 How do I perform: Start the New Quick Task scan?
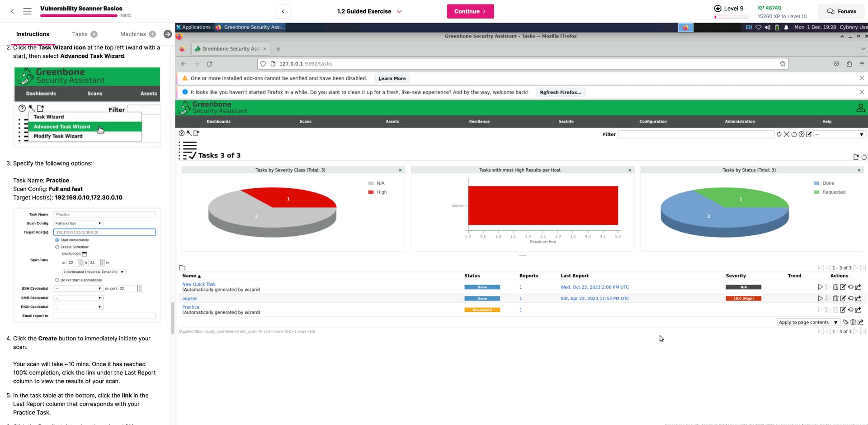tap(820, 287)
